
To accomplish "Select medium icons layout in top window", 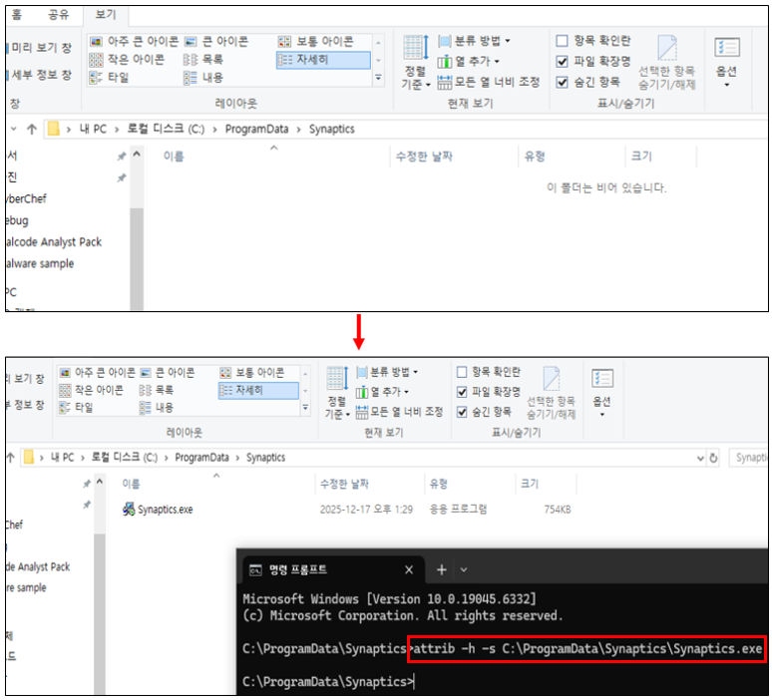I will (x=315, y=41).
